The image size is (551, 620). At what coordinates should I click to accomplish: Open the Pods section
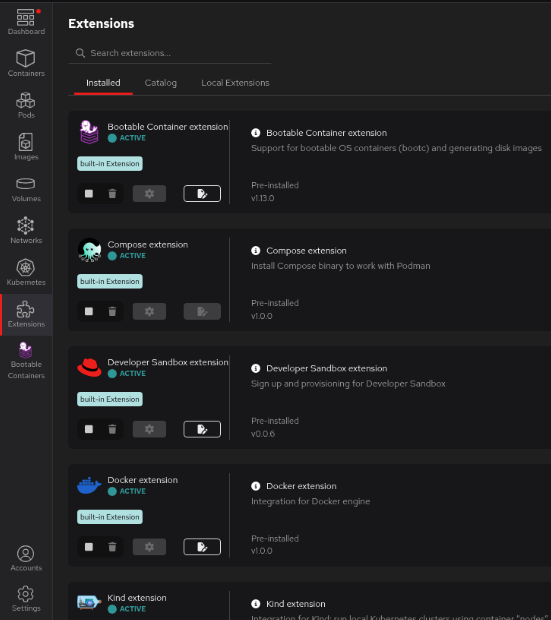pyautogui.click(x=26, y=105)
